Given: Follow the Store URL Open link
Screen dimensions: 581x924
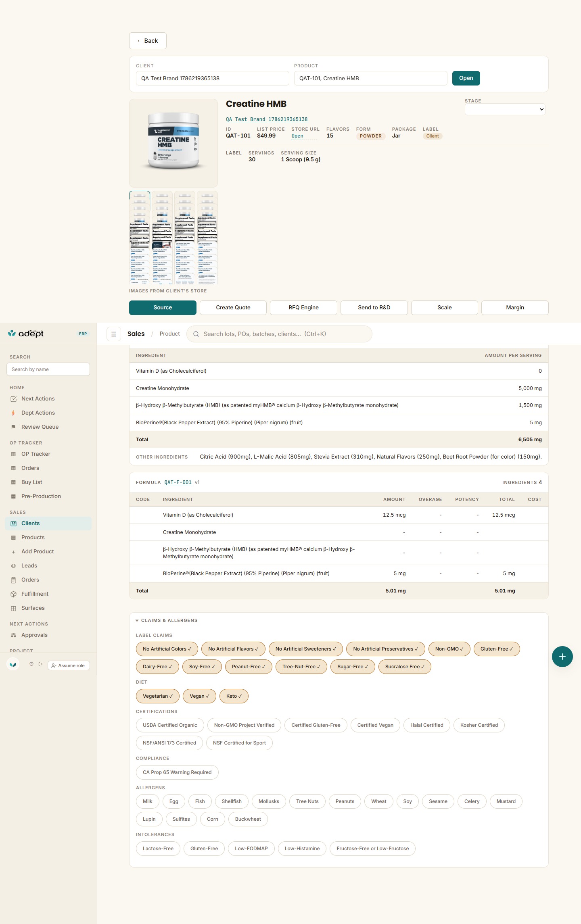Looking at the screenshot, I should [x=297, y=136].
